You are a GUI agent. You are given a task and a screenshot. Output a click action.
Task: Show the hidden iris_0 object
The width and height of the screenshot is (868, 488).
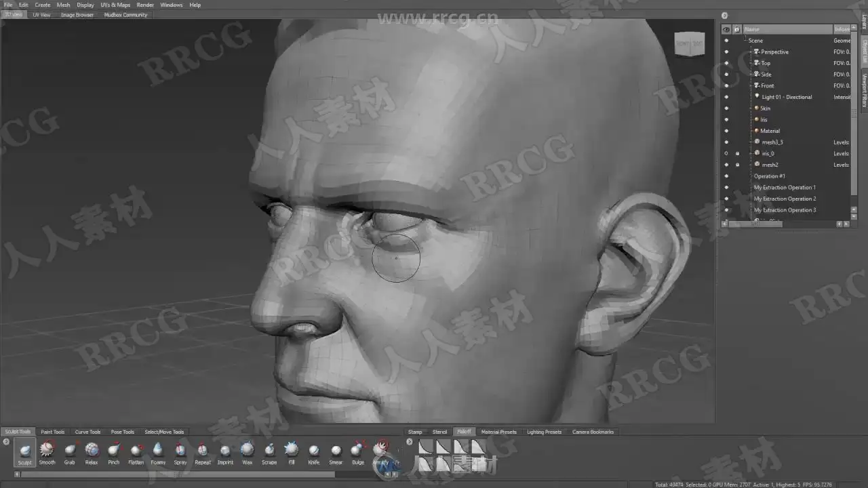tap(726, 153)
